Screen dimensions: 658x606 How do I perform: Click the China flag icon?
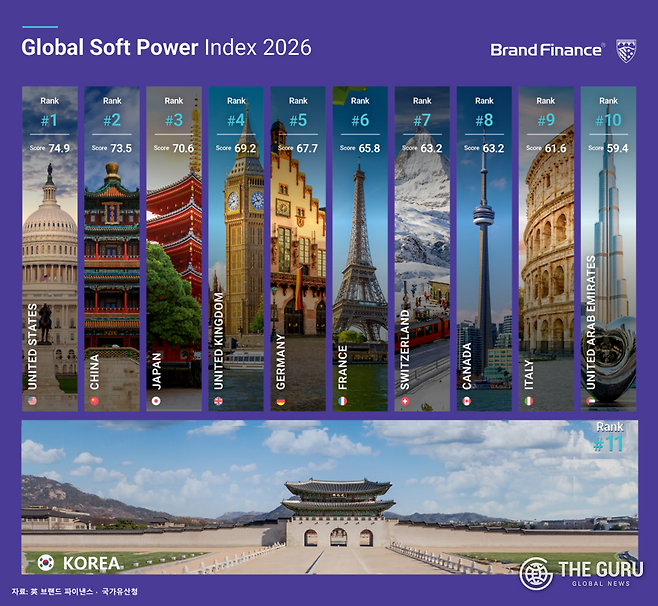point(96,401)
